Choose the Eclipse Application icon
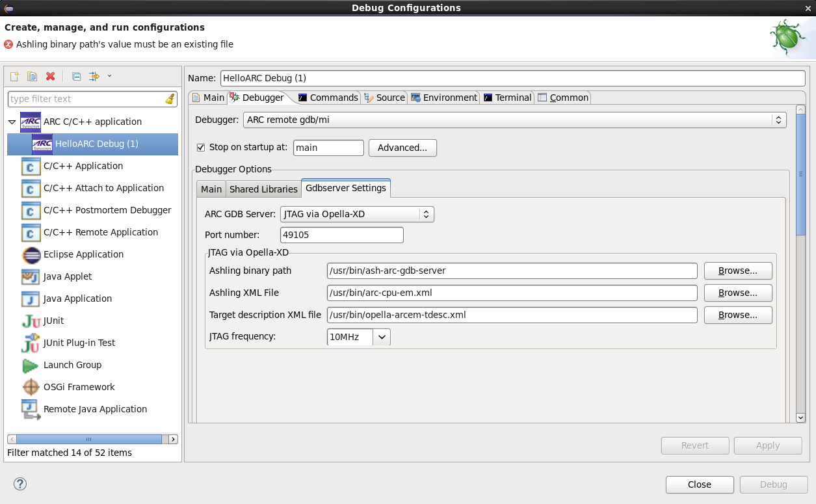Viewport: 816px width, 504px height. click(31, 254)
